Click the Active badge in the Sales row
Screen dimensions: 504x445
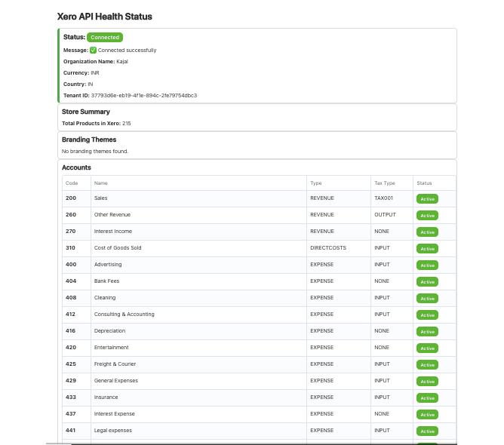coord(427,199)
